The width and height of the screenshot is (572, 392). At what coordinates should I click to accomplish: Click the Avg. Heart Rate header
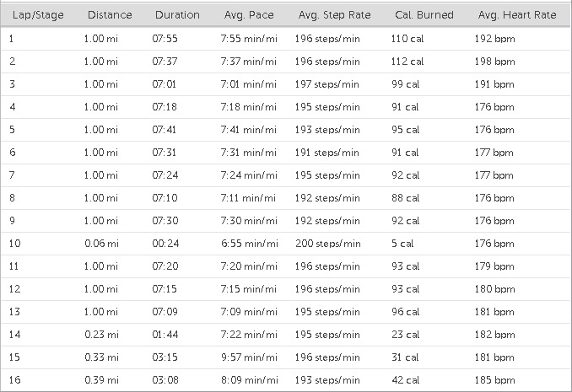coord(517,15)
